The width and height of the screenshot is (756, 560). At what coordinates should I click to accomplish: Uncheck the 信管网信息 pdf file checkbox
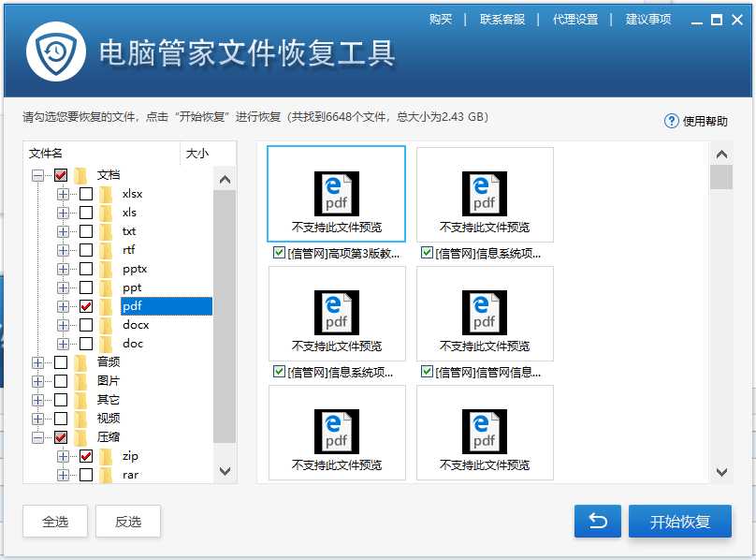427,371
